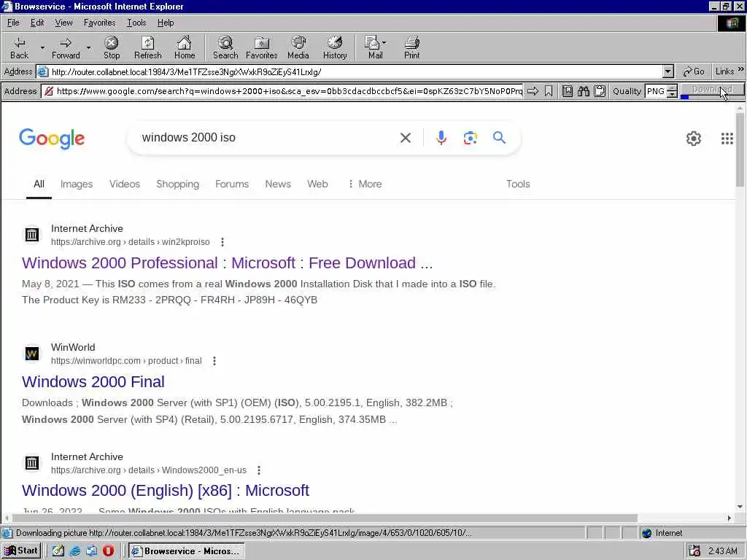Open Google quick settings gear
The width and height of the screenshot is (747, 560).
click(x=694, y=139)
